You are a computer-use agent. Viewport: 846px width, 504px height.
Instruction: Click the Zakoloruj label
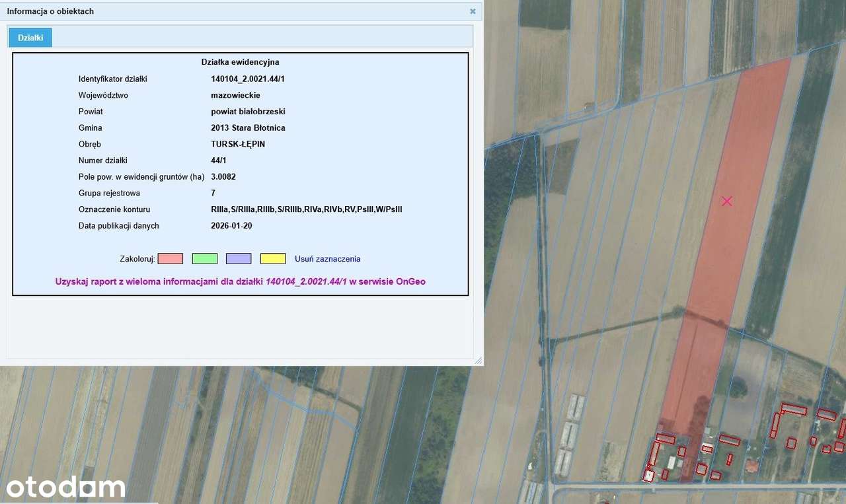[x=137, y=259]
